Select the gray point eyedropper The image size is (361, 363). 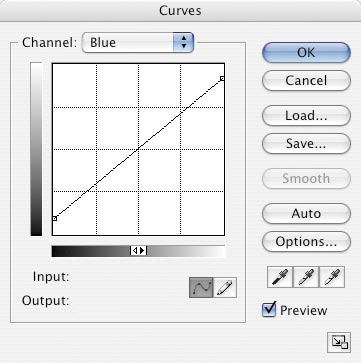(306, 277)
